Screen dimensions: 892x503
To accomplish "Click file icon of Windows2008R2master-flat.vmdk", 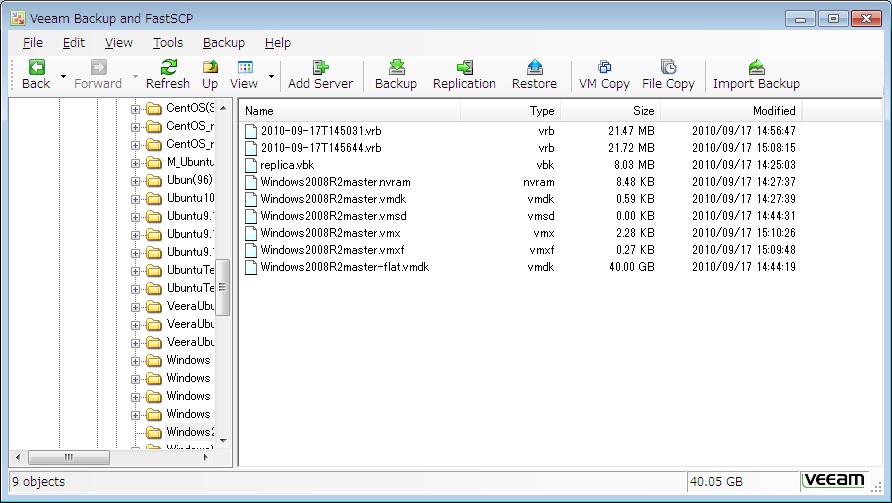I will click(x=251, y=267).
